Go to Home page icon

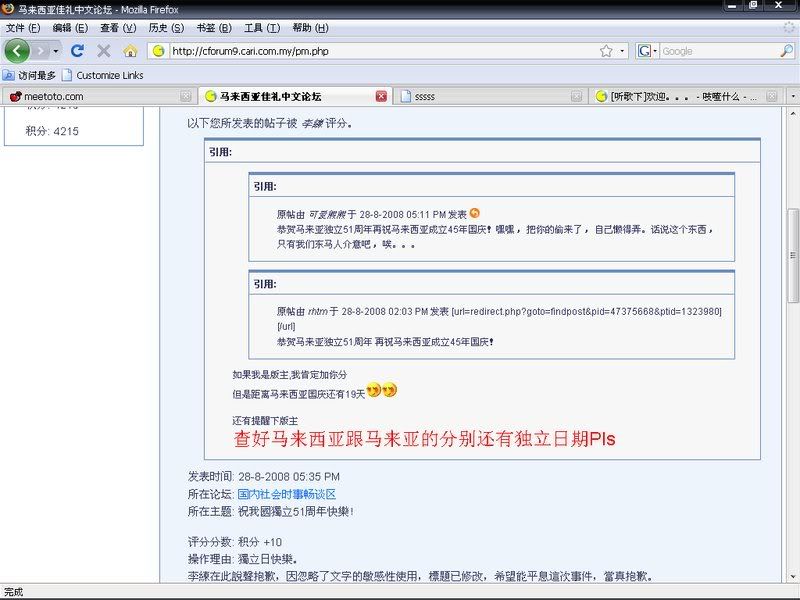click(x=130, y=50)
